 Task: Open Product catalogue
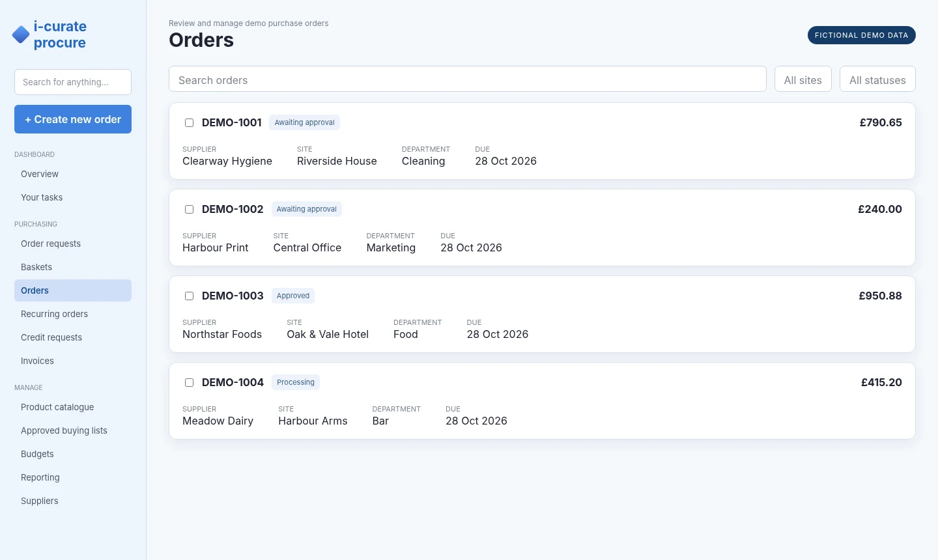click(73, 407)
